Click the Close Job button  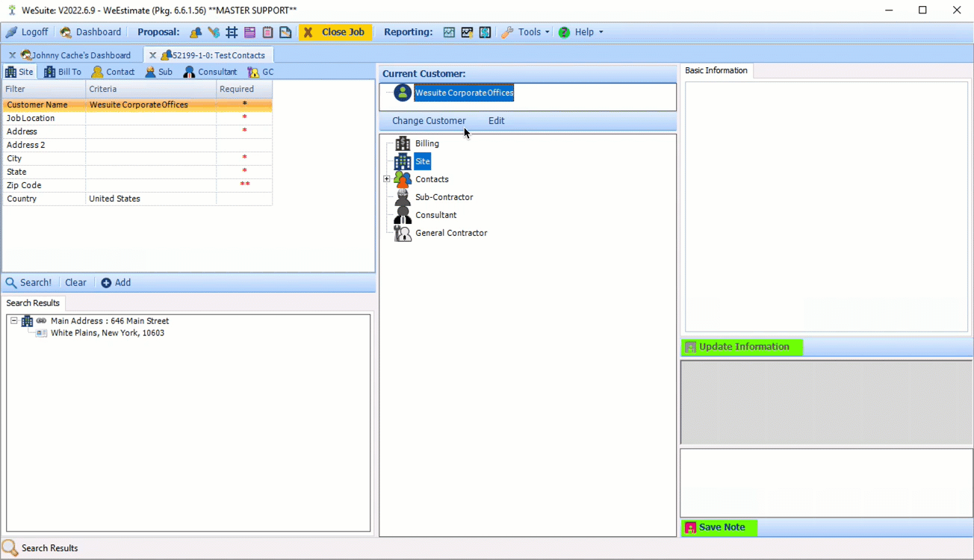tap(335, 32)
